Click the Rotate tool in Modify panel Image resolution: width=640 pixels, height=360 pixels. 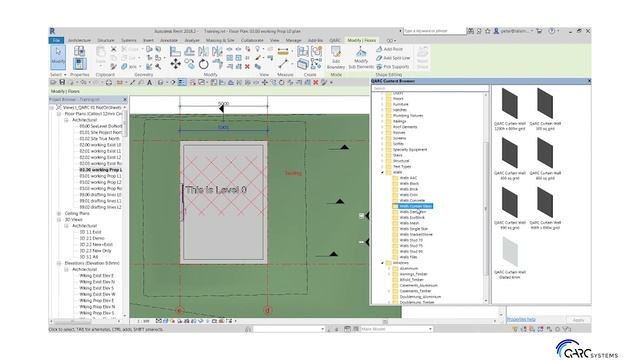point(203,64)
